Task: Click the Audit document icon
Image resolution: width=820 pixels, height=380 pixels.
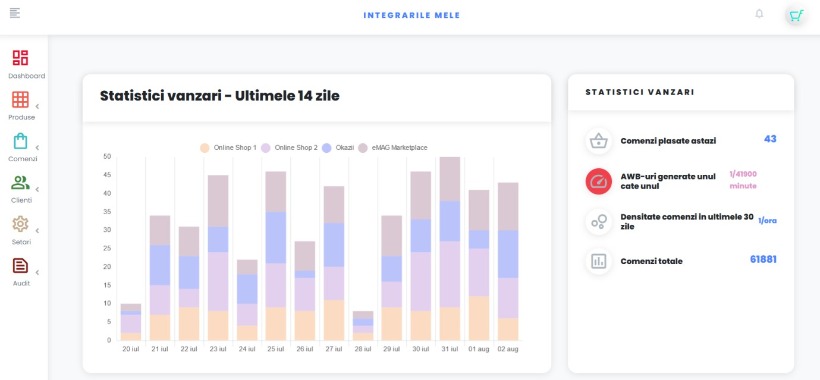Action: 20,266
